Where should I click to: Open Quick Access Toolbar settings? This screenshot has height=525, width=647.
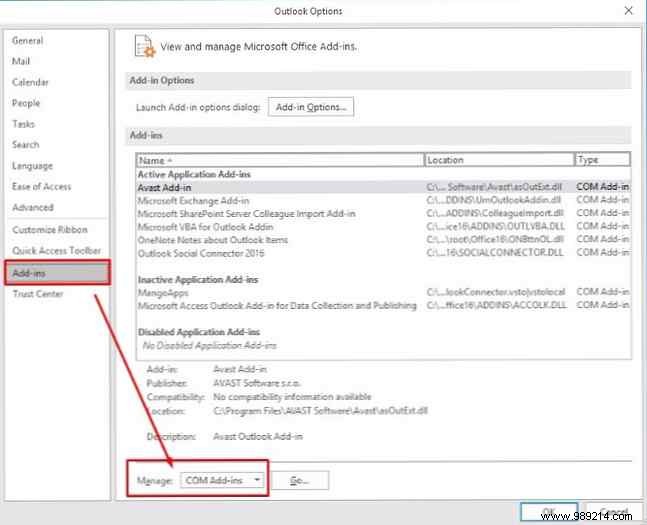point(56,251)
